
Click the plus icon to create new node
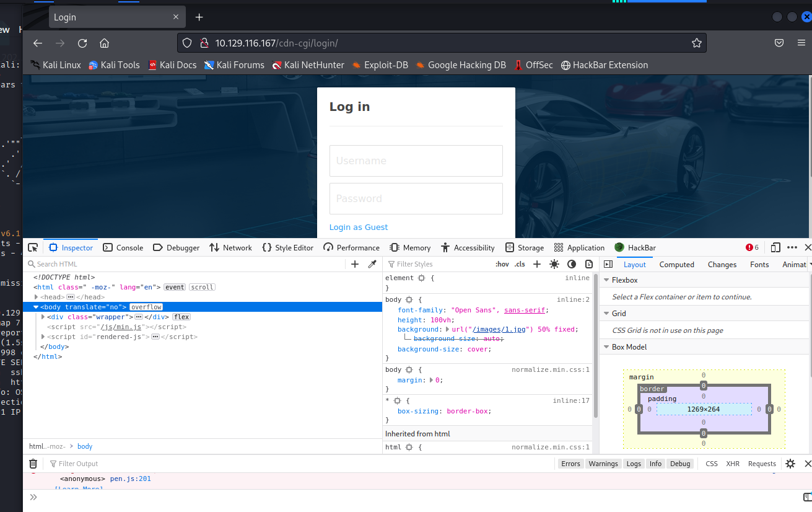point(355,264)
